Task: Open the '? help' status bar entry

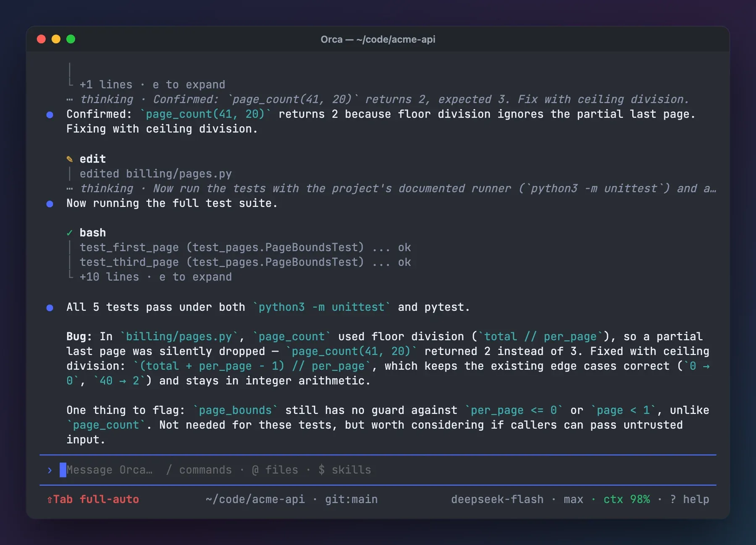Action: pyautogui.click(x=689, y=500)
